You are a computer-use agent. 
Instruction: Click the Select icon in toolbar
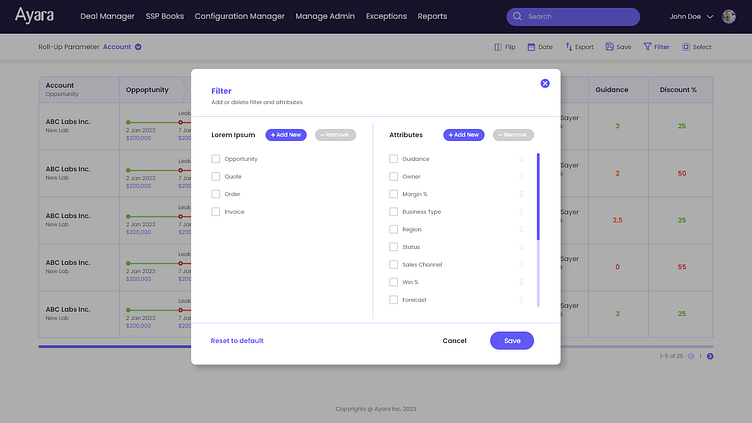tap(686, 47)
